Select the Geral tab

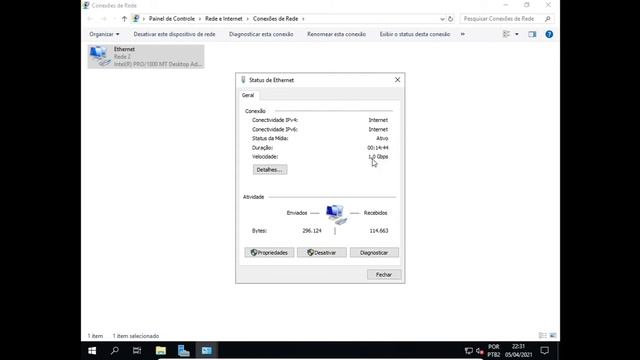pos(248,95)
